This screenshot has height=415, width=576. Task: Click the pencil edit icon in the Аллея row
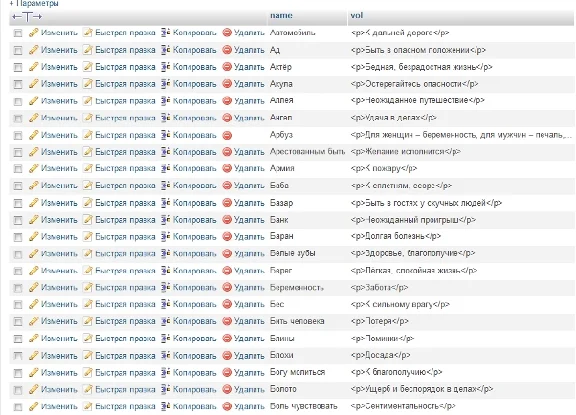tap(34, 101)
